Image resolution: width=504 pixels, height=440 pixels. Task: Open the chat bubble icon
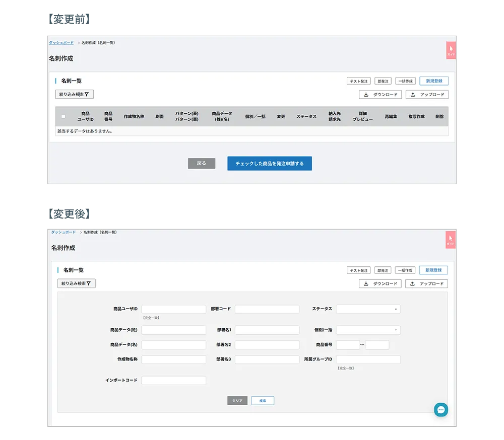point(441,410)
